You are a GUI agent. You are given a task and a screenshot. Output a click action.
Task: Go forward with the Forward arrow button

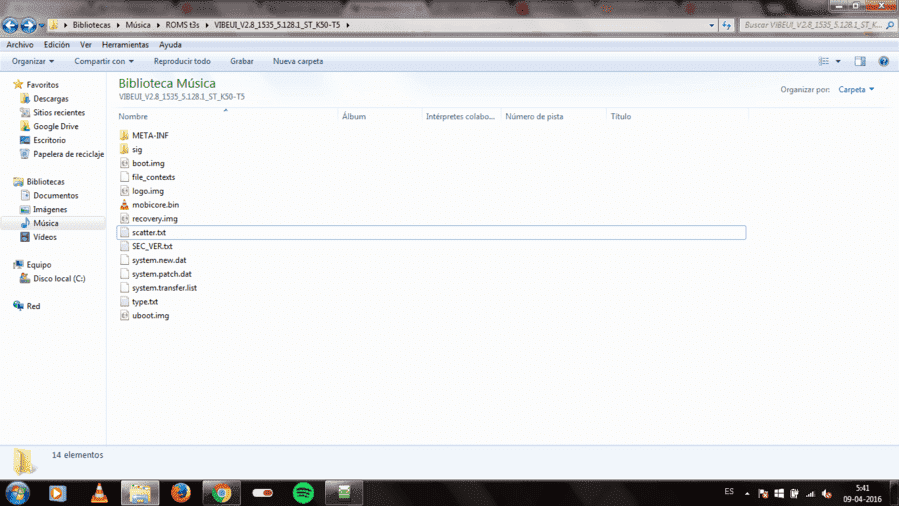28,25
